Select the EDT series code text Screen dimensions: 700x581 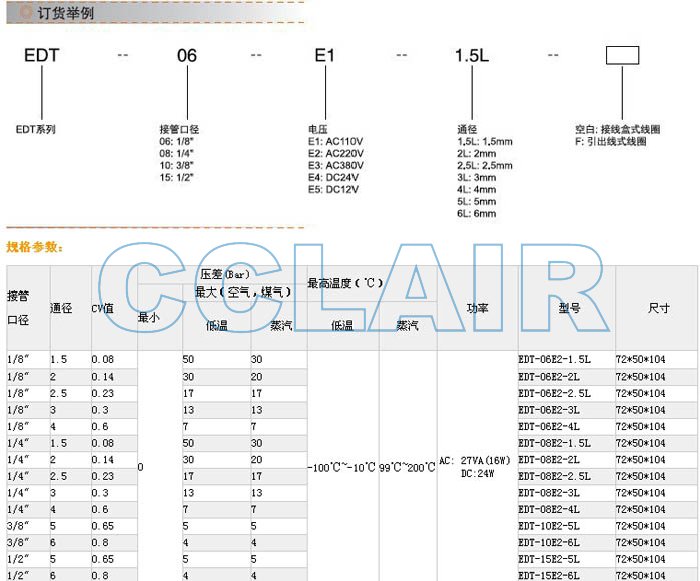coord(41,56)
